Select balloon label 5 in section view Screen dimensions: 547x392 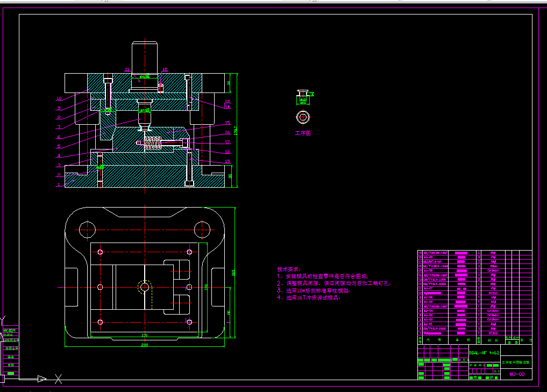[59, 146]
